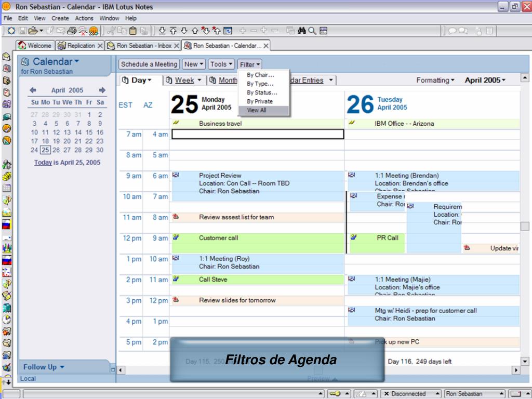
Task: Click Schedule a Meeting button
Action: (x=149, y=64)
